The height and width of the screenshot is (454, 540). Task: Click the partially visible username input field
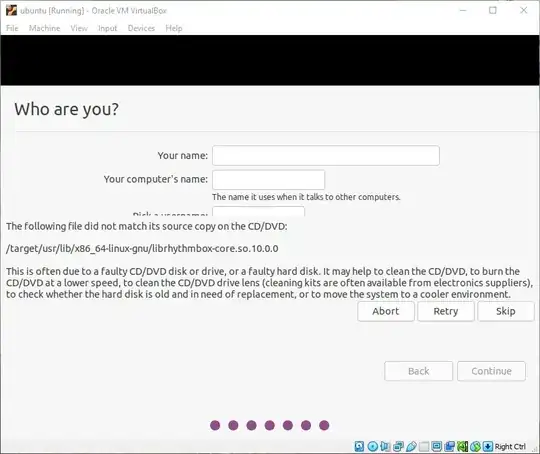point(258,211)
